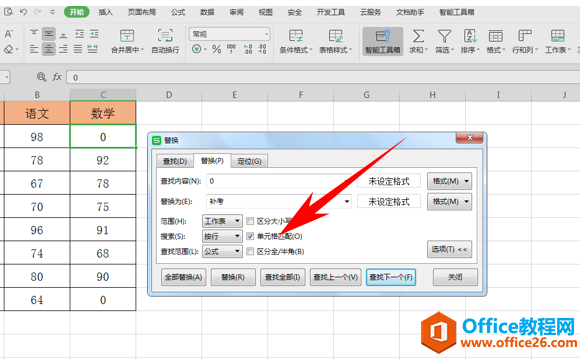This screenshot has height=360, width=584.
Task: Switch to the 查找(D) tab
Action: coord(175,161)
